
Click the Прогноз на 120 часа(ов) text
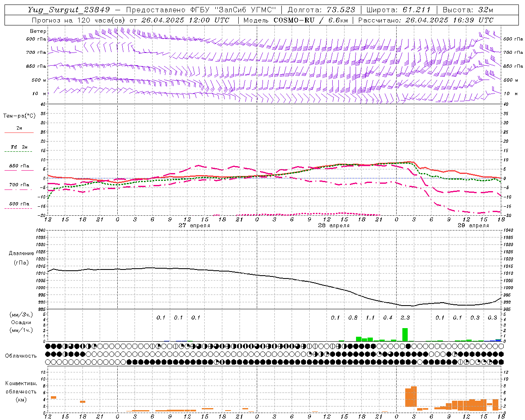(78, 20)
